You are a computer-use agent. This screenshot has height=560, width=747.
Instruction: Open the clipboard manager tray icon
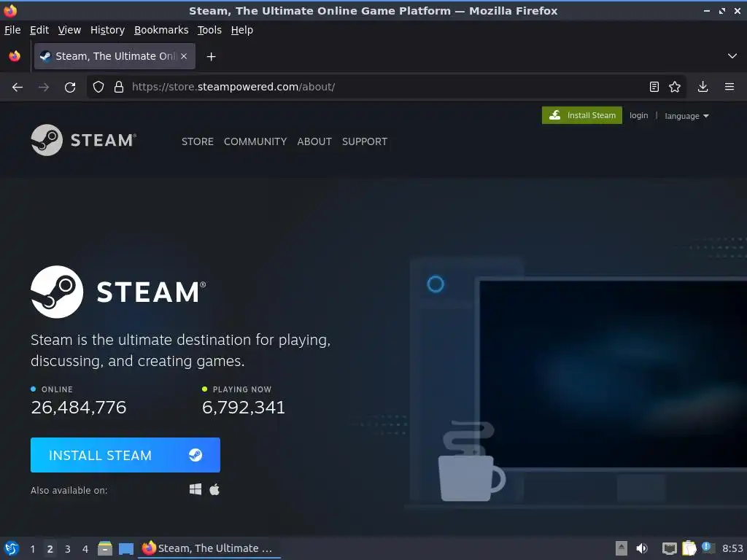click(x=689, y=548)
